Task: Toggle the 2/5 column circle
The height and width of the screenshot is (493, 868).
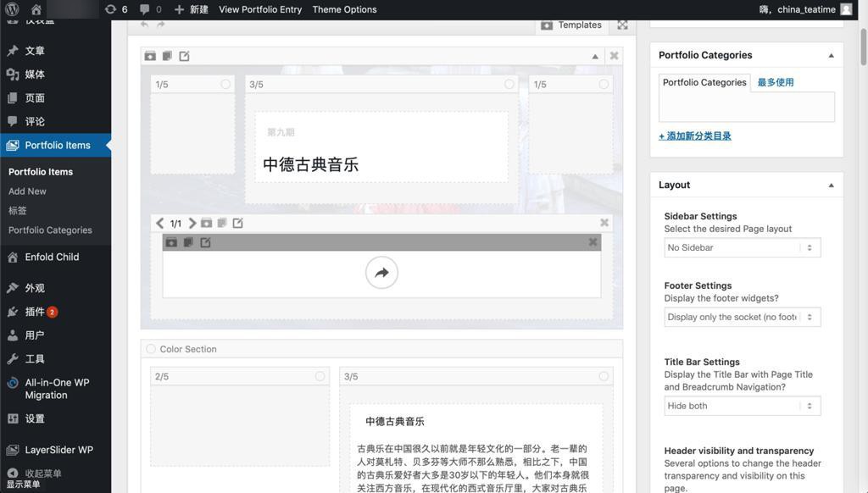Action: click(320, 376)
